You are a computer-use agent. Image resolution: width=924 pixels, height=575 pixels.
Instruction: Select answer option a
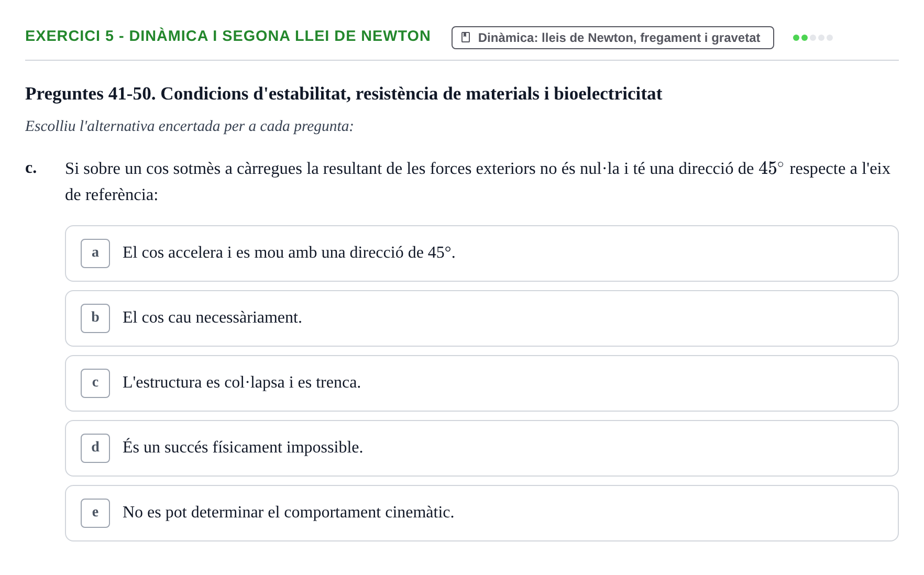tap(481, 253)
